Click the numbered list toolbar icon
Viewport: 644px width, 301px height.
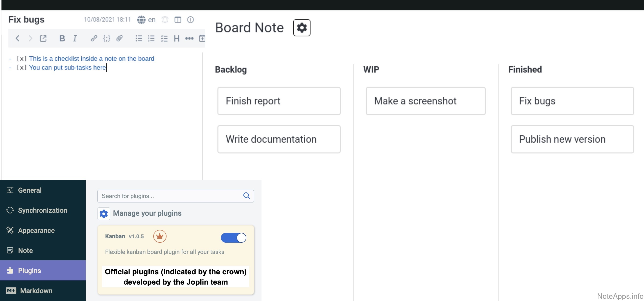(x=151, y=38)
